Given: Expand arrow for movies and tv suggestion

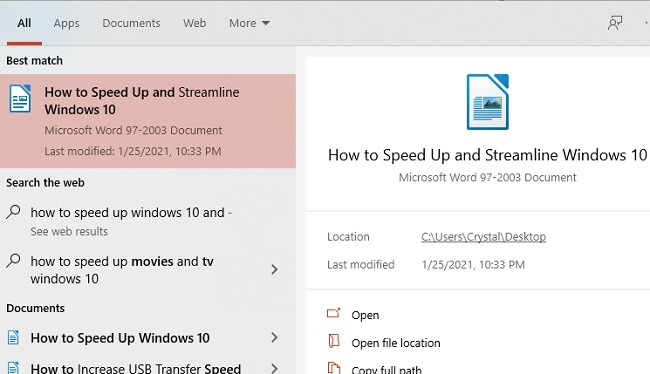Looking at the screenshot, I should 274,270.
